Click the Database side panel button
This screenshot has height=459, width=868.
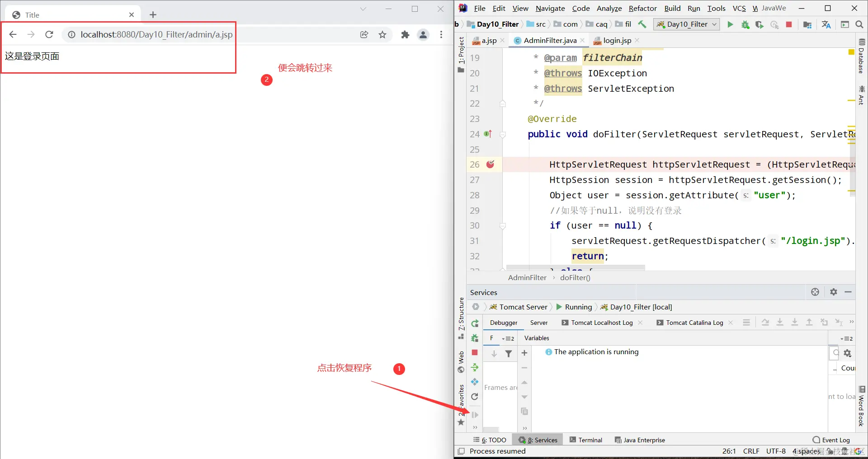(x=862, y=56)
